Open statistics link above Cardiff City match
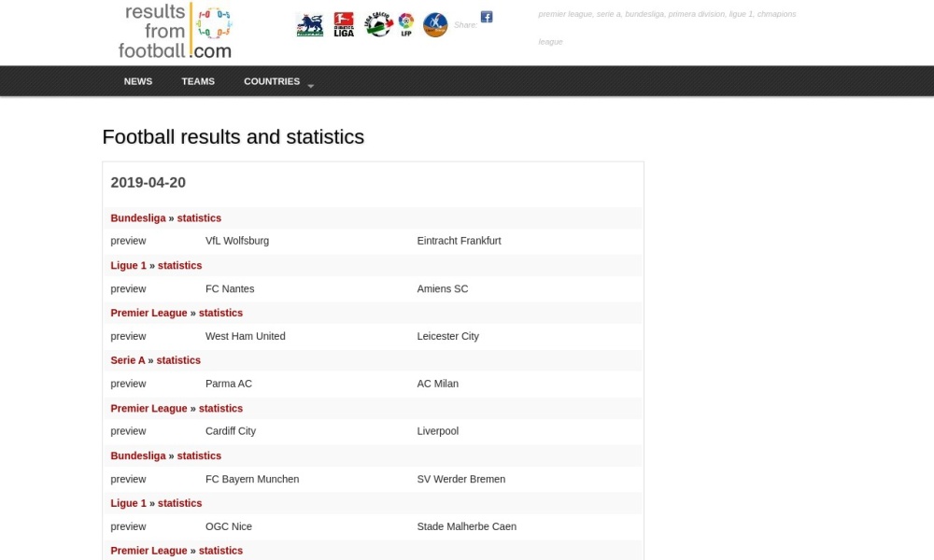The image size is (934, 560). (221, 408)
